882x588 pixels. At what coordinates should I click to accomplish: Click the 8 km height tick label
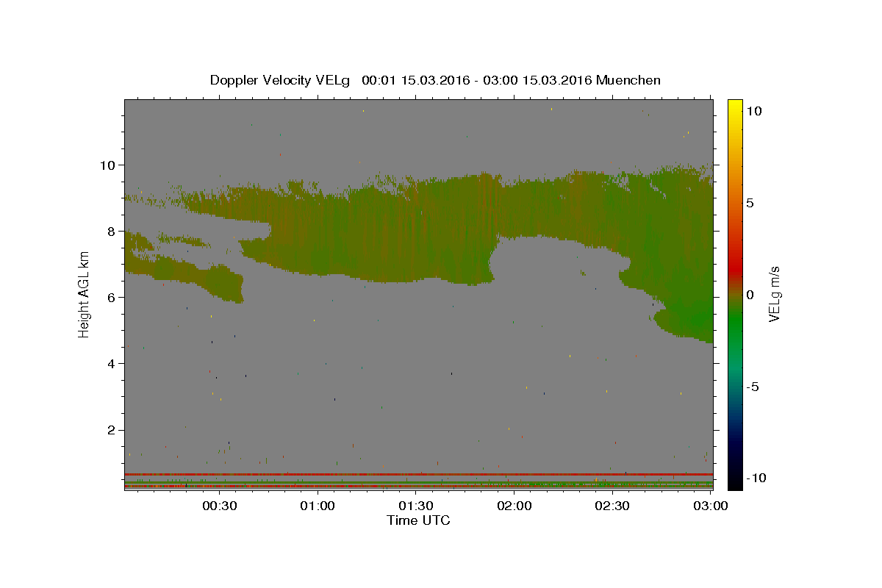click(110, 231)
